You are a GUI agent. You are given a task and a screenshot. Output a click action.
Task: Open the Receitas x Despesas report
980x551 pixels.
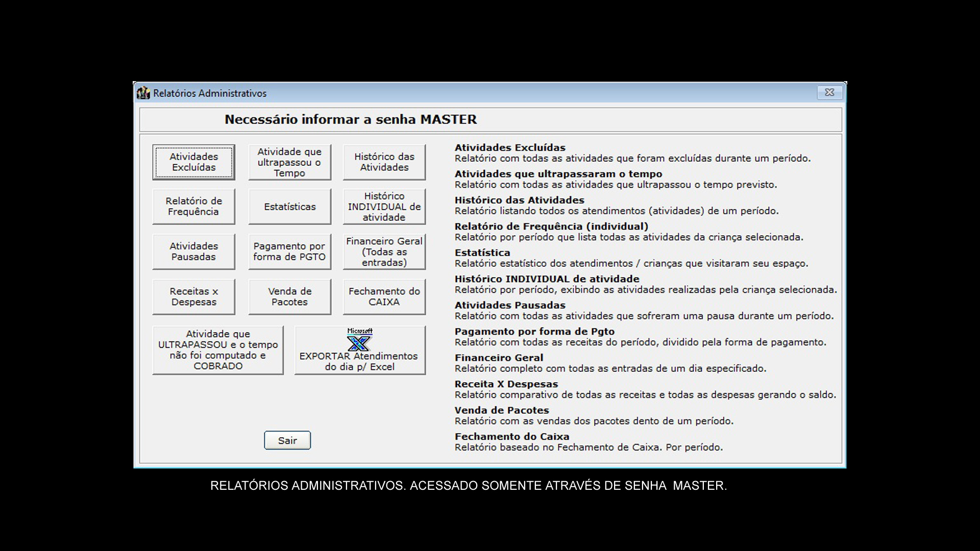click(193, 296)
